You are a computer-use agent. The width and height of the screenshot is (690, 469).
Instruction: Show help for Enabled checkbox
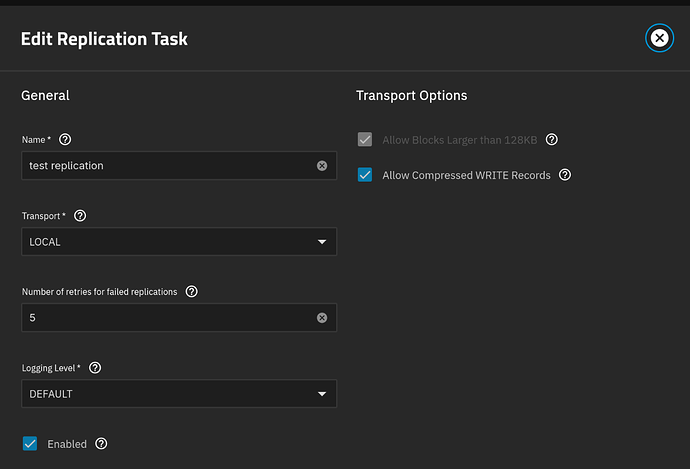(x=101, y=443)
